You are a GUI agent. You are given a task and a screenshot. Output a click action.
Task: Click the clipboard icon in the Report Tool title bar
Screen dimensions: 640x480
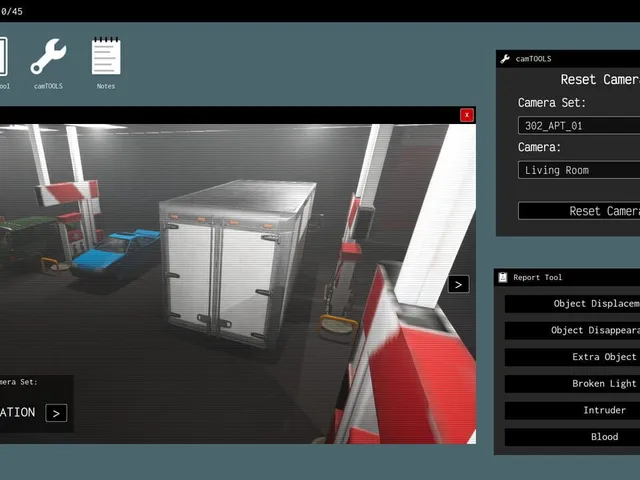(503, 278)
